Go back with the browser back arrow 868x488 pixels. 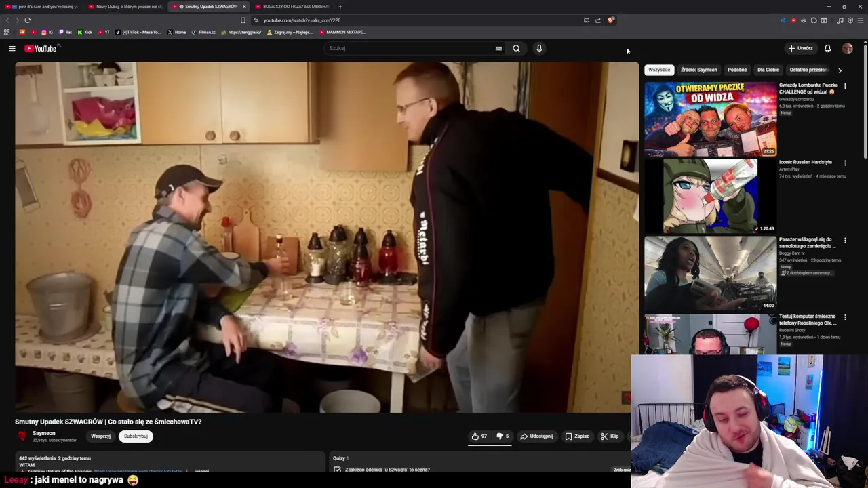coord(7,20)
